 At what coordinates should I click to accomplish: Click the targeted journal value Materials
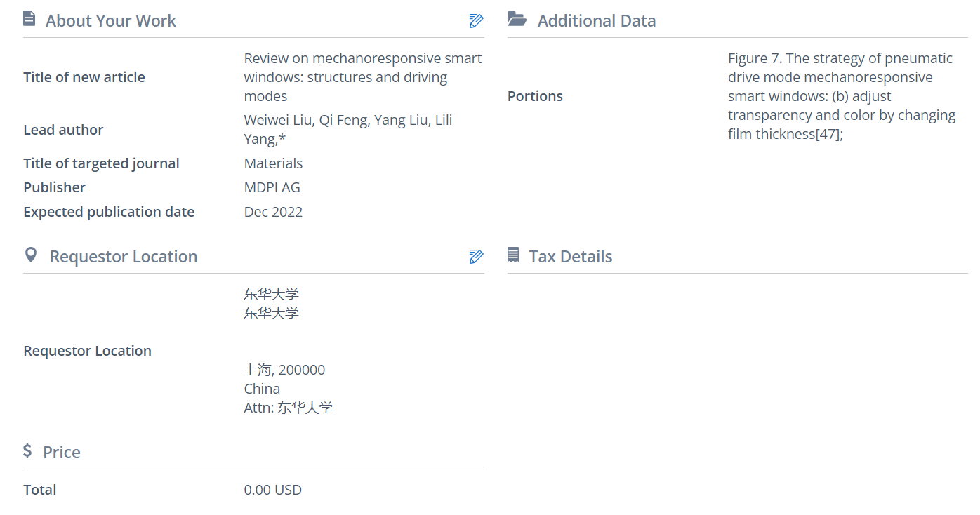pos(274,163)
